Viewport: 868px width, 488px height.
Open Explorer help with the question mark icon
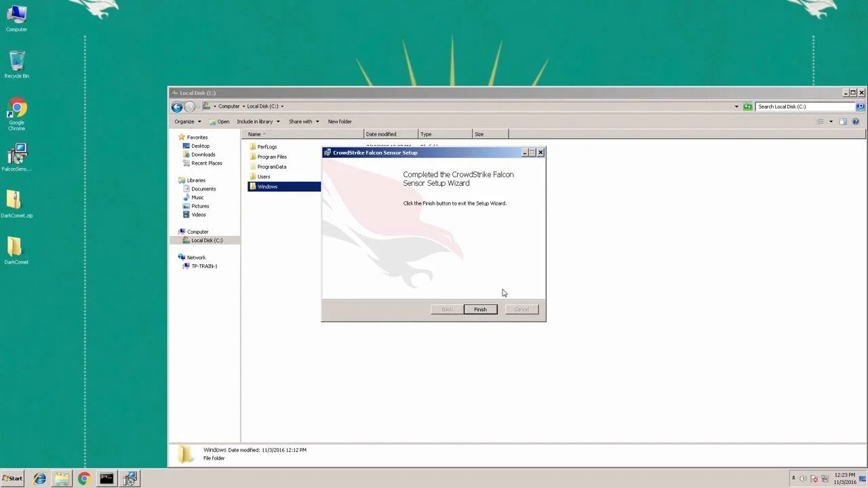tap(855, 121)
